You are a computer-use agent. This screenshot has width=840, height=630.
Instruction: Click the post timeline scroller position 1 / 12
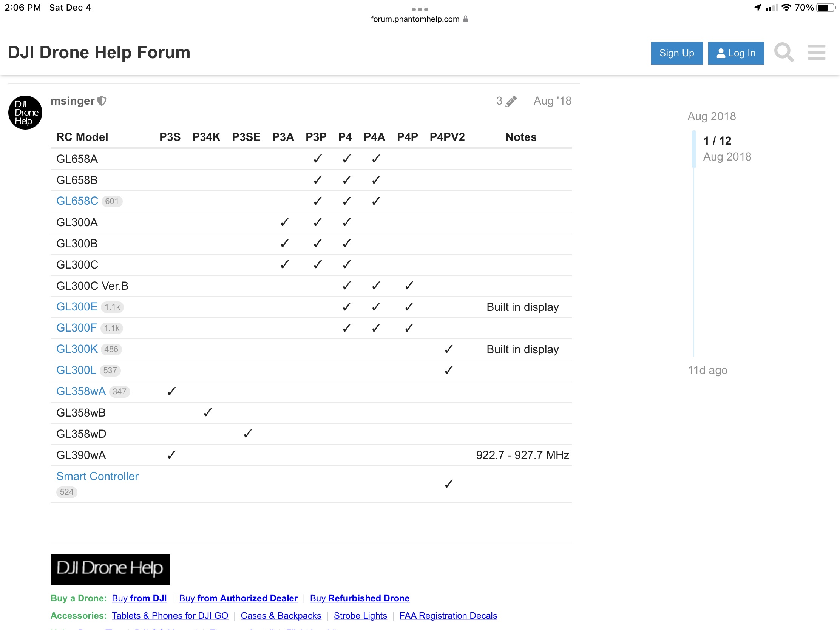pyautogui.click(x=717, y=141)
